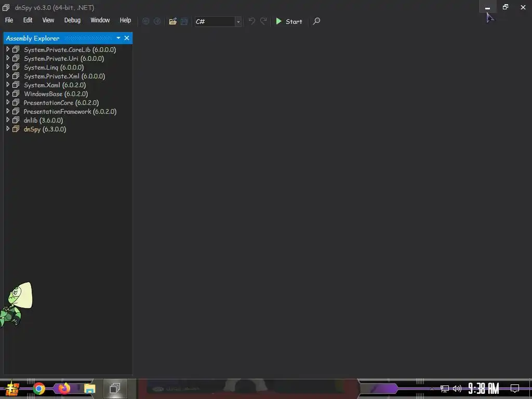Screen dimensions: 532x399
Task: Click the Save All disk icon
Action: click(184, 21)
